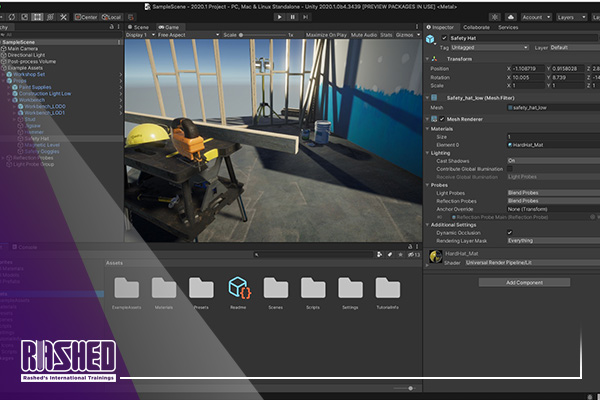Collapse the Safety_hat_low Mesh Filter component
The width and height of the screenshot is (600, 400).
coord(427,98)
